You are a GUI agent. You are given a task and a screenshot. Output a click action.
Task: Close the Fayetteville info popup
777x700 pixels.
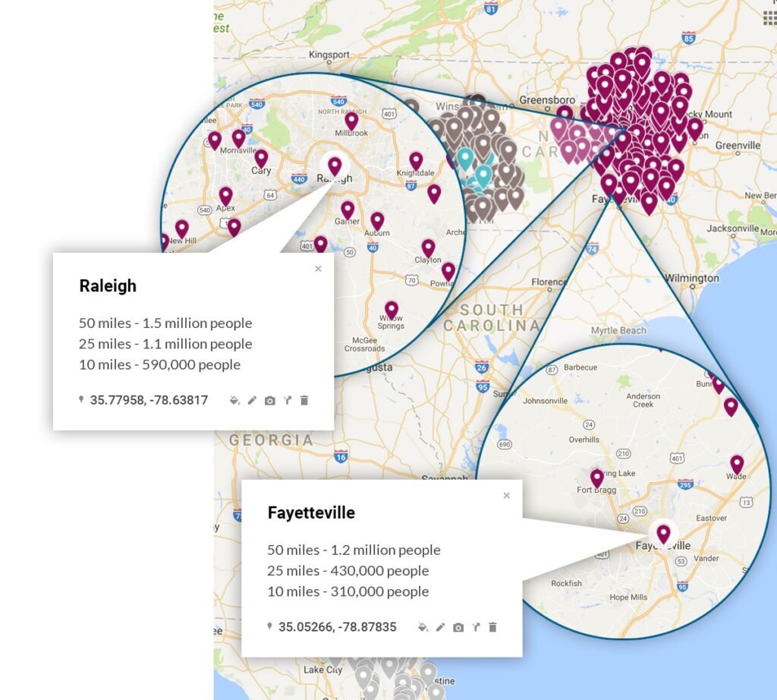click(506, 496)
